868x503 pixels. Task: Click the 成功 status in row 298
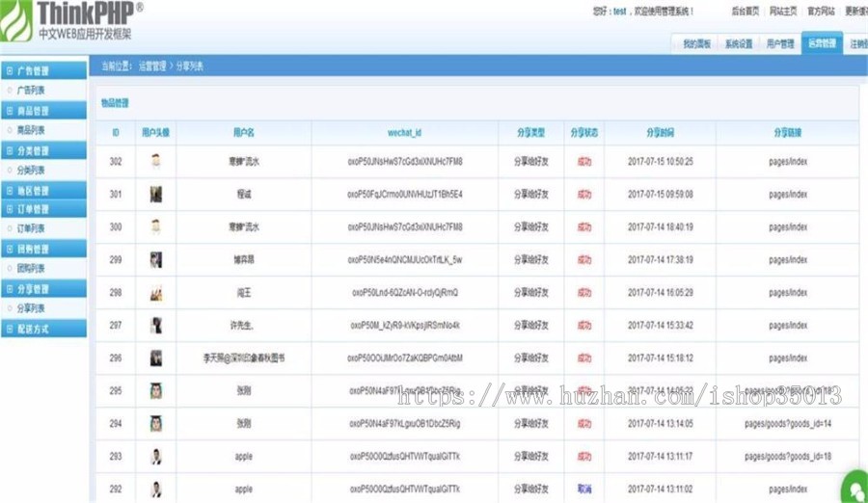(x=584, y=293)
